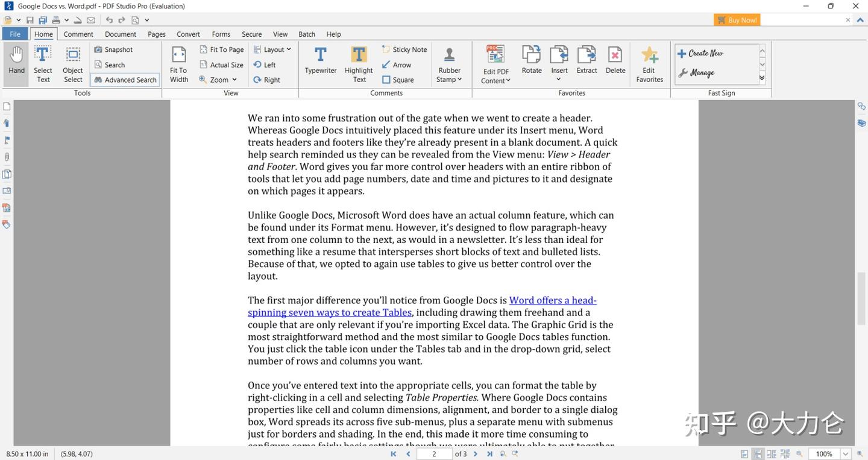Click the Buy Now! button
The image size is (868, 460).
(x=737, y=20)
